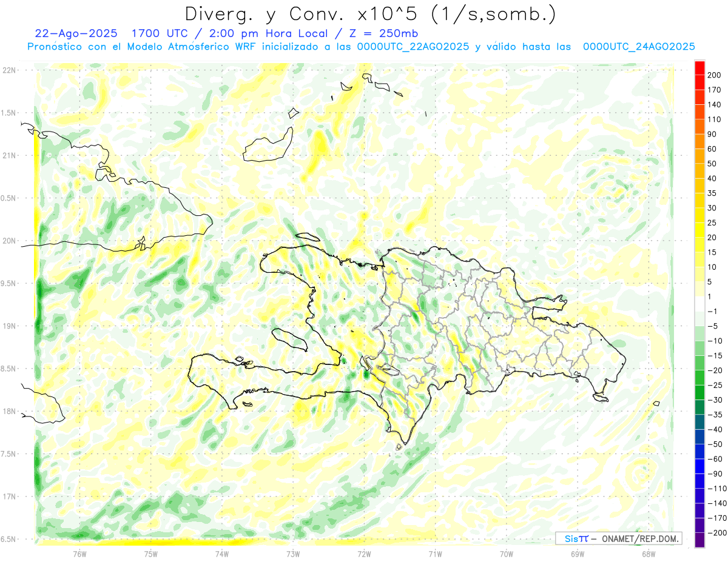Click the 'ONAMET/REP.DOM.' credit label
The width and height of the screenshot is (728, 562).
point(639,538)
